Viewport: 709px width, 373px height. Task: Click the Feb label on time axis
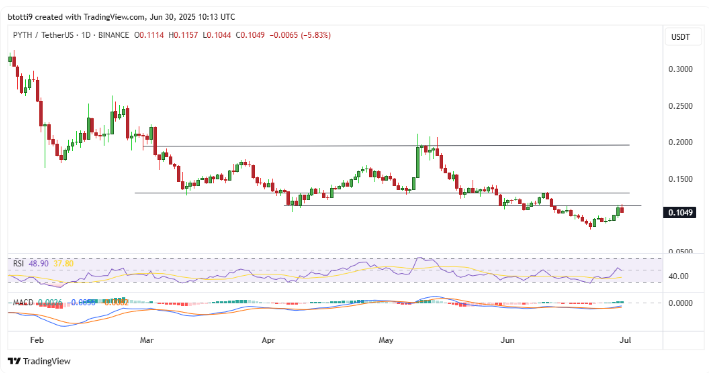pos(37,340)
